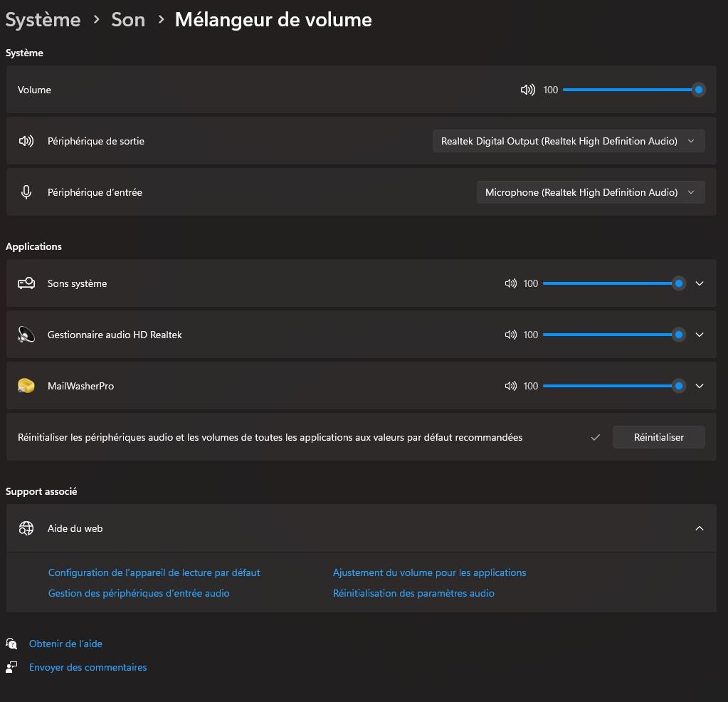
Task: Mute Gestionnaire audio HD Realtek speaker icon
Action: point(511,335)
